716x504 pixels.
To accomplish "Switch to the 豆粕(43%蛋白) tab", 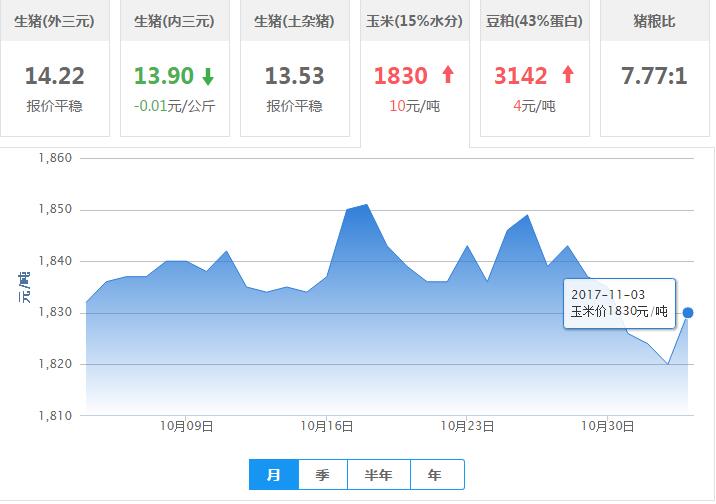I will point(535,68).
